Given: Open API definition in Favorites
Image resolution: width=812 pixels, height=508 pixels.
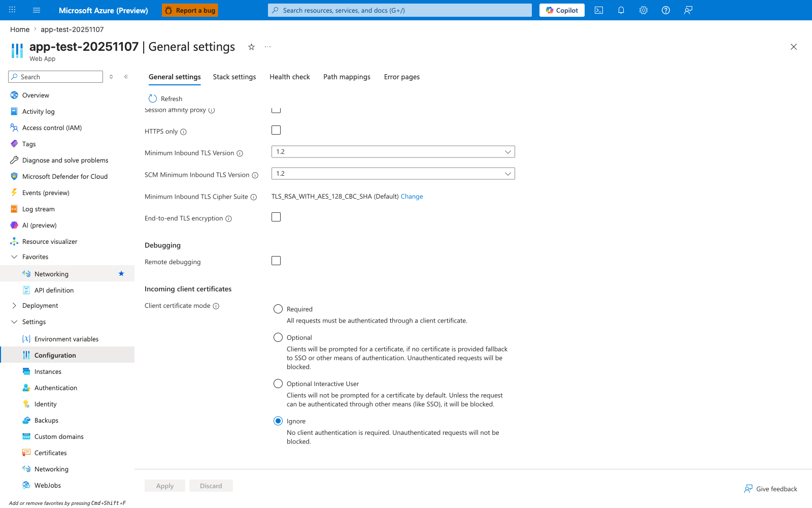Looking at the screenshot, I should point(54,290).
